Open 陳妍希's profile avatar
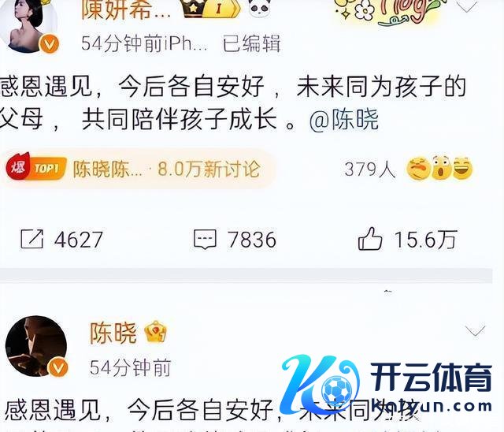Image resolution: width=504 pixels, height=432 pixels. pos(31,26)
